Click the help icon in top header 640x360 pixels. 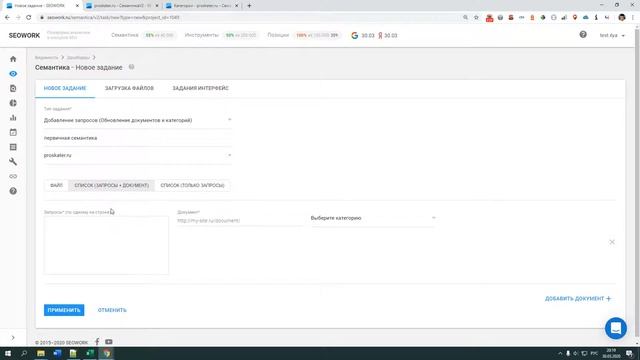pyautogui.click(x=583, y=35)
